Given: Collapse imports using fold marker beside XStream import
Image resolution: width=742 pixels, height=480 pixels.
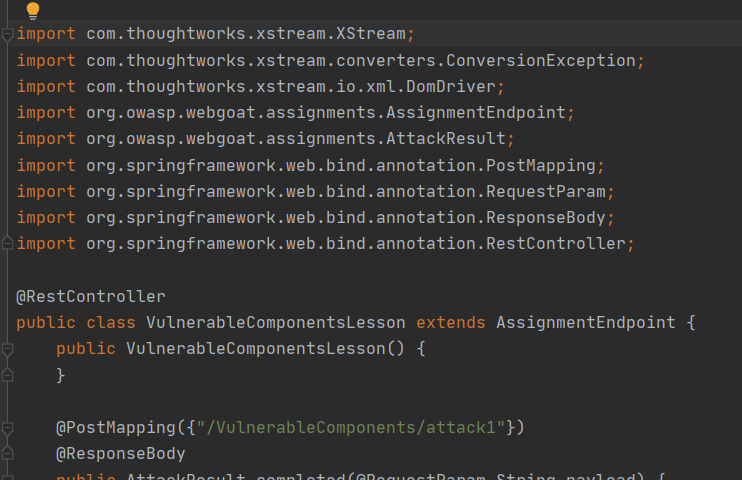Looking at the screenshot, I should [7, 34].
